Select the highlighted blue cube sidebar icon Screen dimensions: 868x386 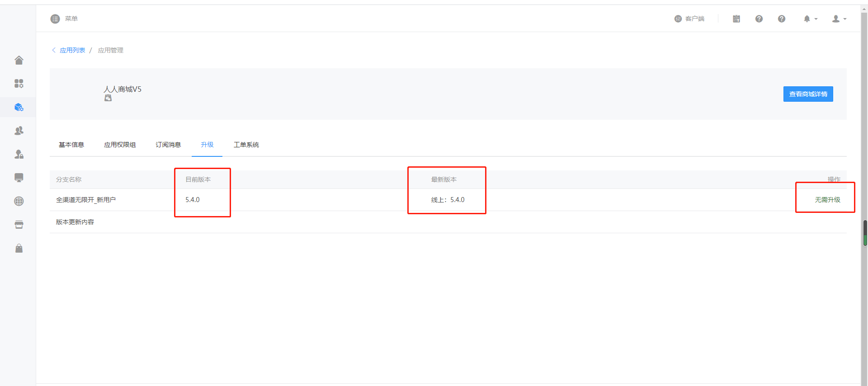(x=19, y=107)
